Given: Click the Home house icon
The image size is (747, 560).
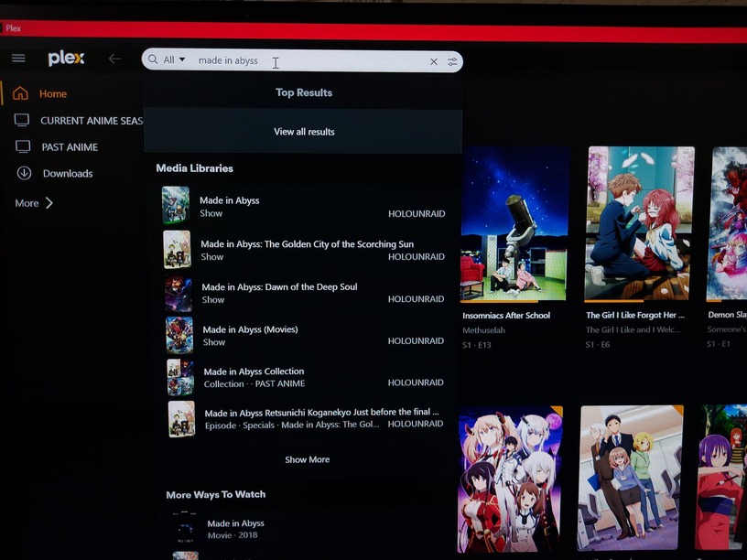Looking at the screenshot, I should tap(20, 92).
